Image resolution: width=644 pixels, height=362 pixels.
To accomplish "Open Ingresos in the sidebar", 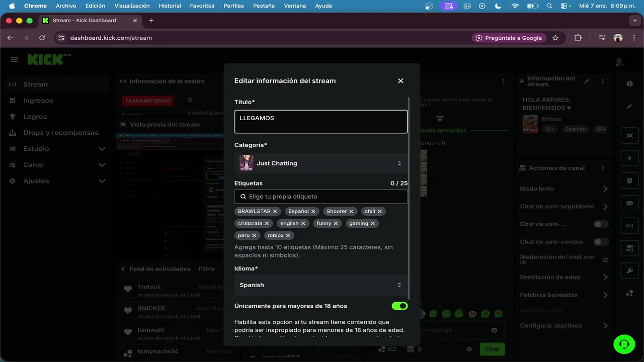I will (57, 101).
